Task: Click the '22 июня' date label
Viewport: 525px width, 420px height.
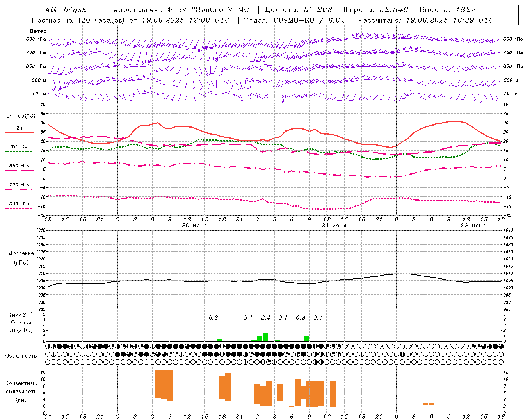Action: pos(473,226)
